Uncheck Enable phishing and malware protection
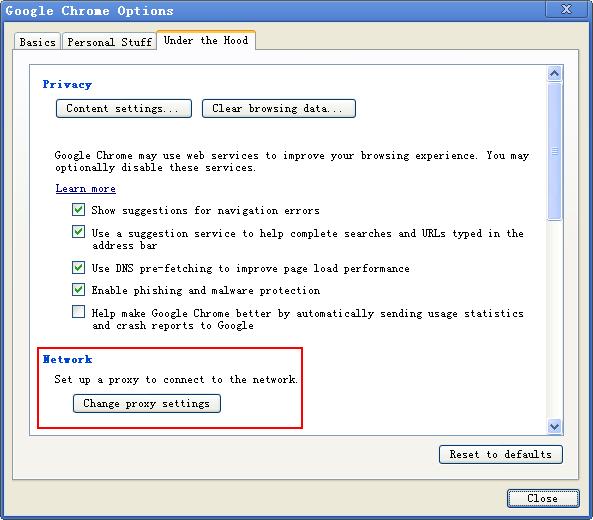The image size is (593, 520). (78, 290)
